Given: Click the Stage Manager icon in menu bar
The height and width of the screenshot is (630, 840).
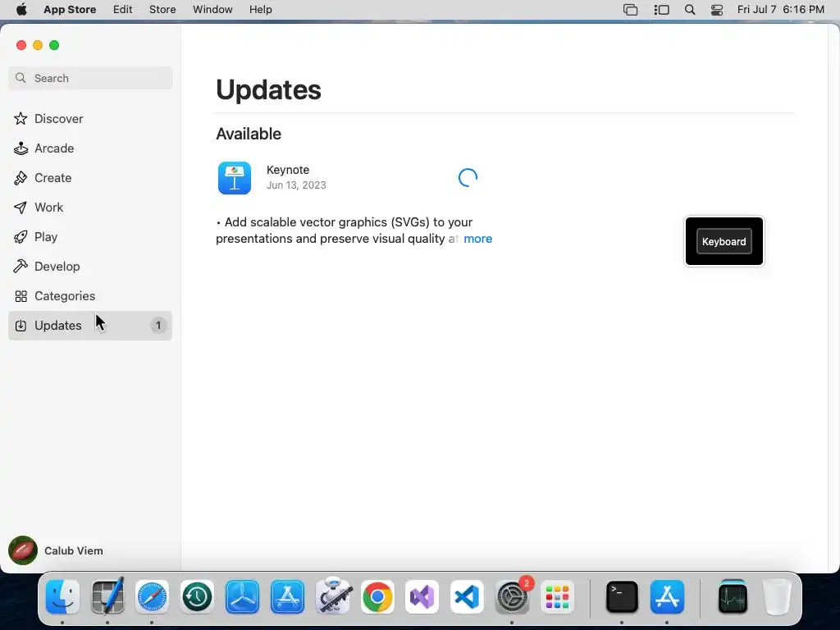Looking at the screenshot, I should click(662, 10).
